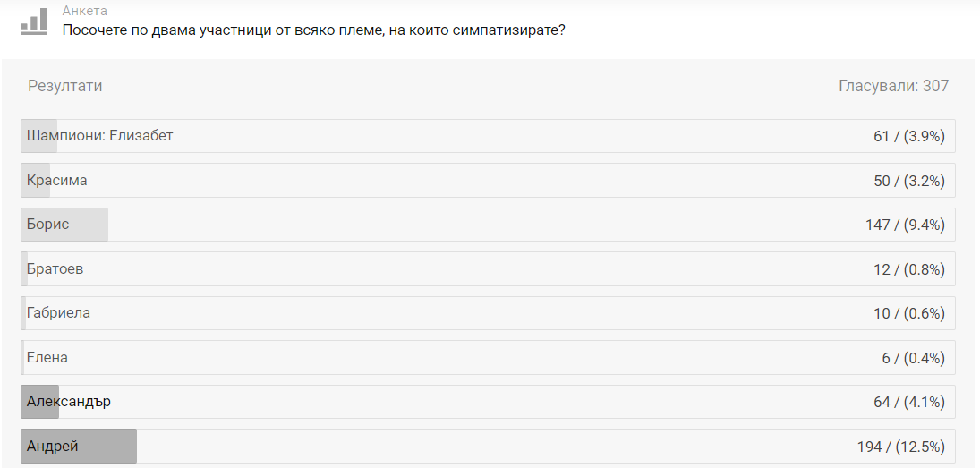The width and height of the screenshot is (980, 468).
Task: Click the "61 / (3.9%)" vote count
Action: pyautogui.click(x=908, y=136)
